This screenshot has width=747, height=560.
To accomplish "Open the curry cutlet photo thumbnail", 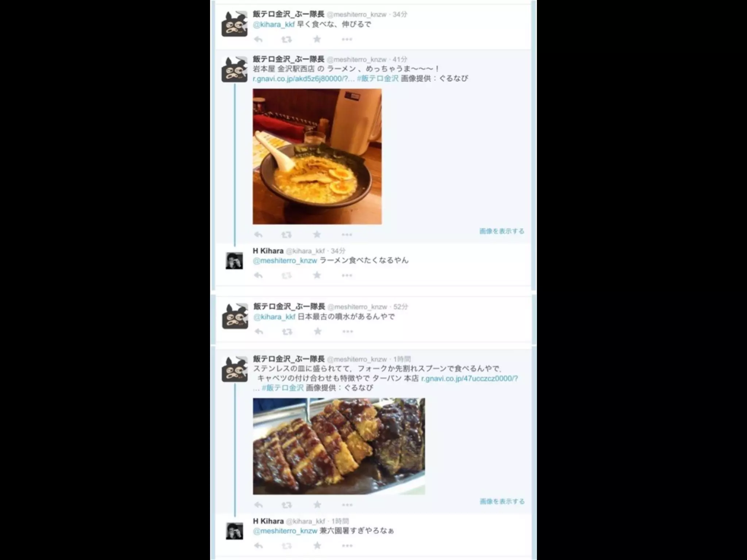I will coord(339,446).
